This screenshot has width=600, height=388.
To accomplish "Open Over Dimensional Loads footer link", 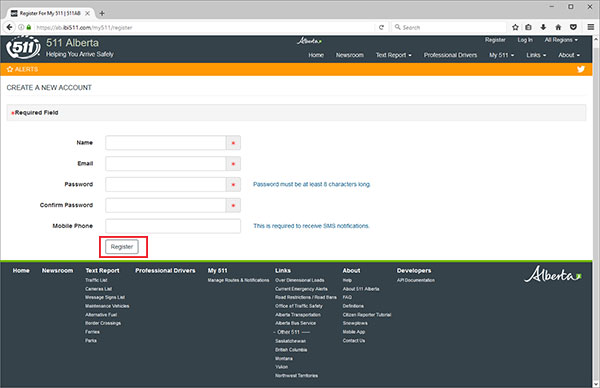I will click(300, 280).
